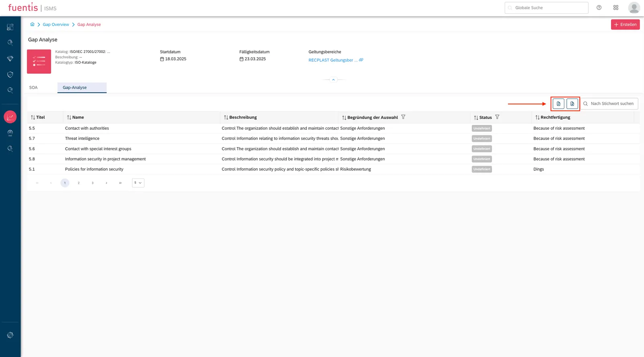Open rows-per-page dropdown showing 5
The width and height of the screenshot is (644, 357).
[138, 183]
